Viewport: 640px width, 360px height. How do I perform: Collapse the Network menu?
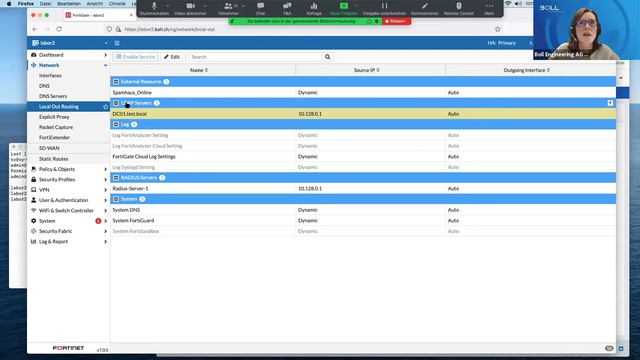pos(69,65)
